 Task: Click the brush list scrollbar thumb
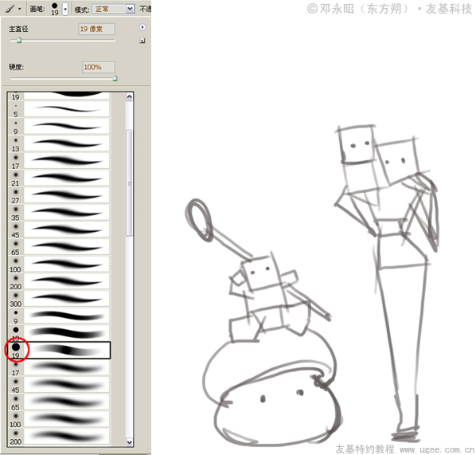pyautogui.click(x=129, y=182)
